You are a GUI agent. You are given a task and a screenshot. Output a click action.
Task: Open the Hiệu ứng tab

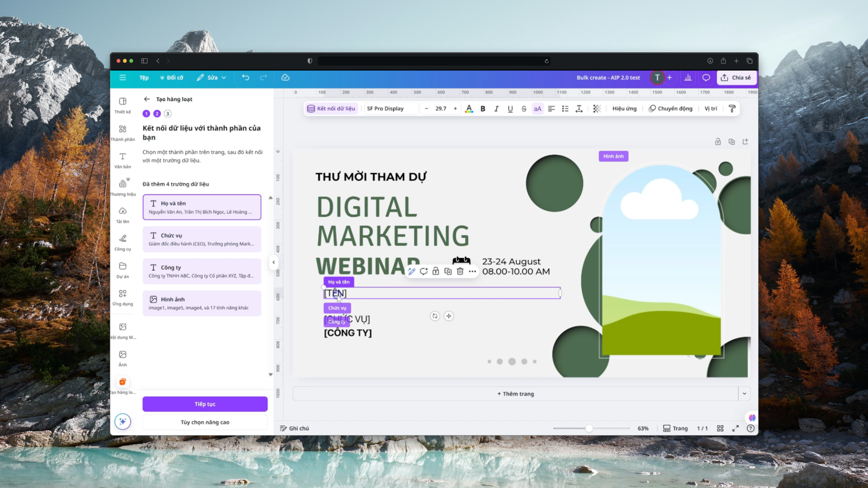(624, 108)
